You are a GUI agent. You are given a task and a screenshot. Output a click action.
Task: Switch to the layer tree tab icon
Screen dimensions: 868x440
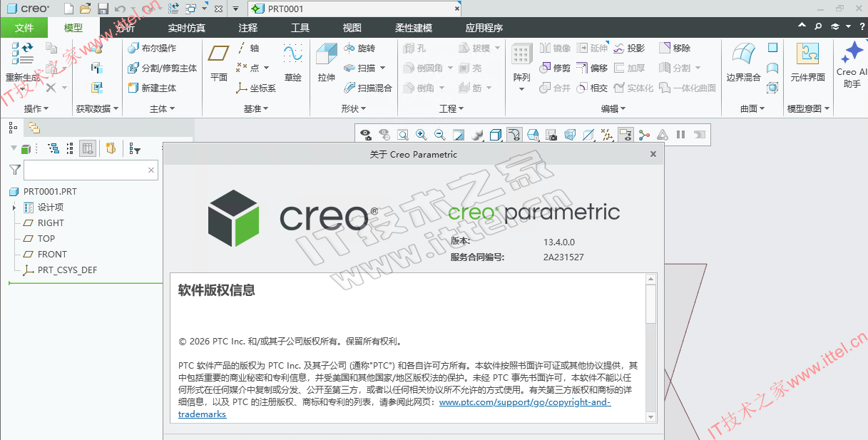point(34,128)
